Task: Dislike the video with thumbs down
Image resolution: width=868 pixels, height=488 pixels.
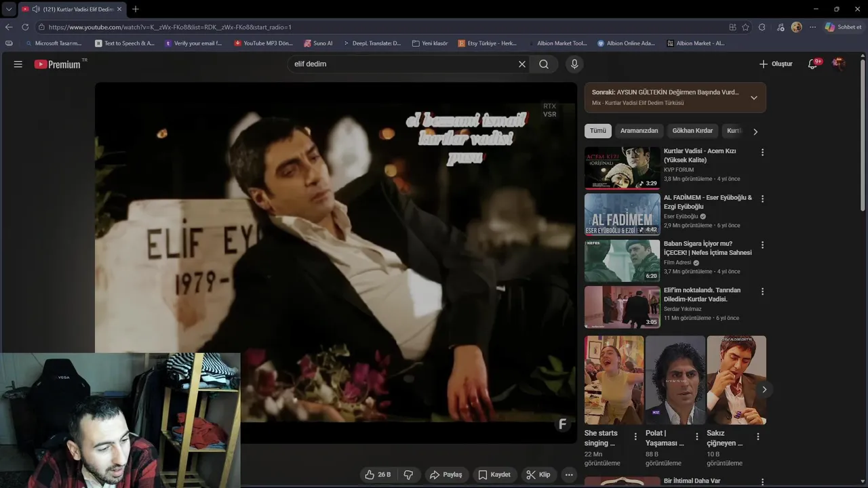Action: pos(408,474)
